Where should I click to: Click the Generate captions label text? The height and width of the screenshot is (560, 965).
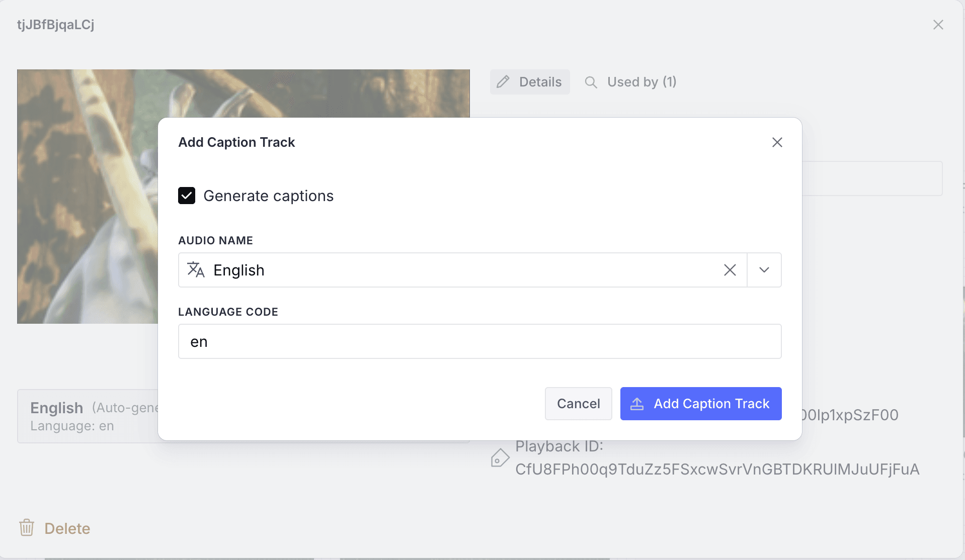point(268,196)
